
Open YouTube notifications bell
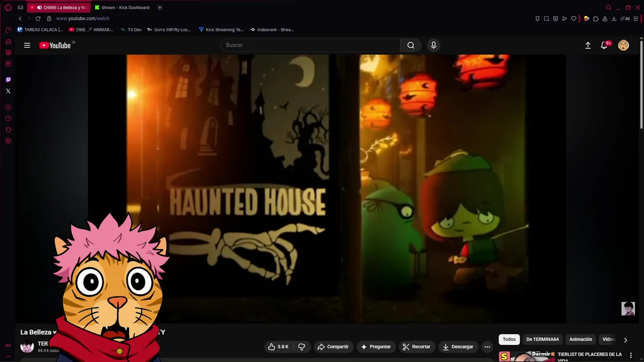(x=605, y=45)
